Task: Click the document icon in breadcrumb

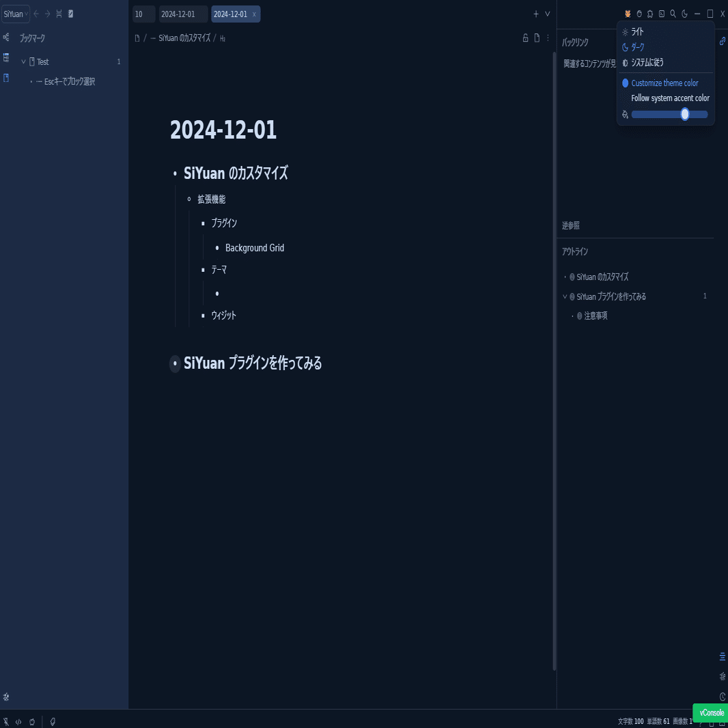Action: (x=137, y=38)
